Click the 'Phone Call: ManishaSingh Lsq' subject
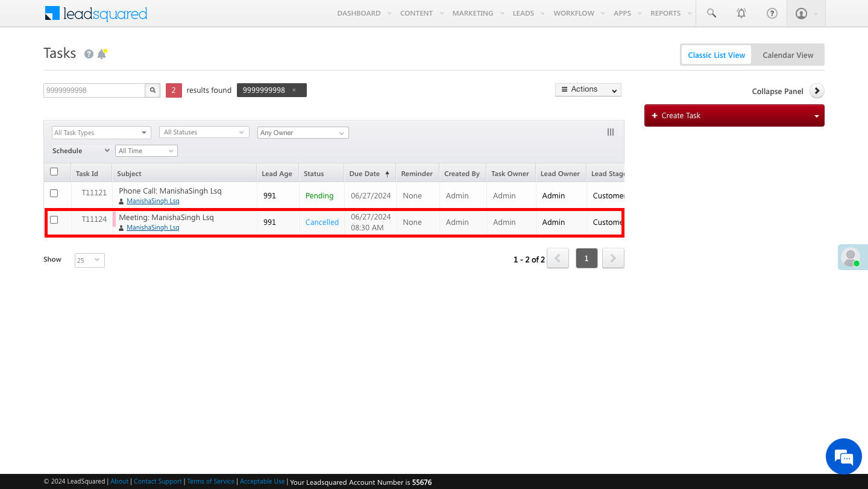This screenshot has width=868, height=489. tap(170, 191)
